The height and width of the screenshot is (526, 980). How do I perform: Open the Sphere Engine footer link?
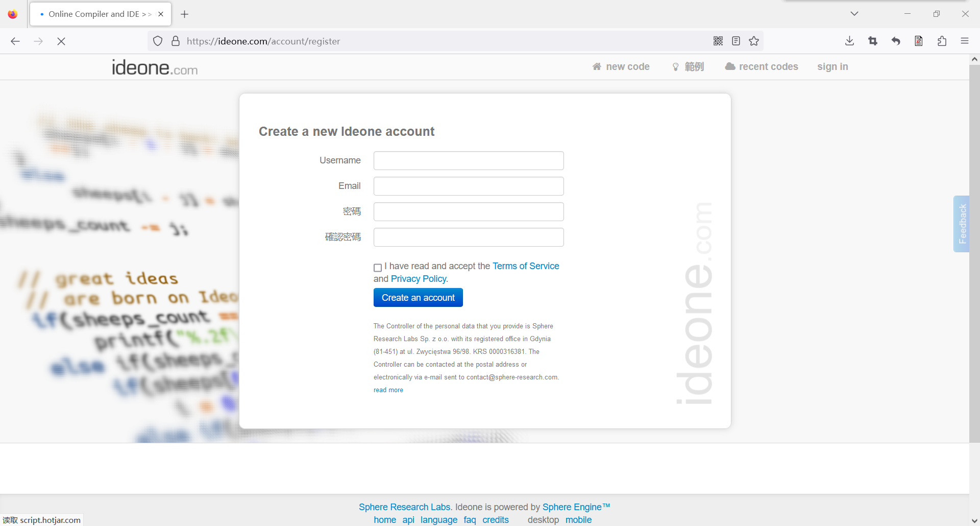click(x=576, y=507)
